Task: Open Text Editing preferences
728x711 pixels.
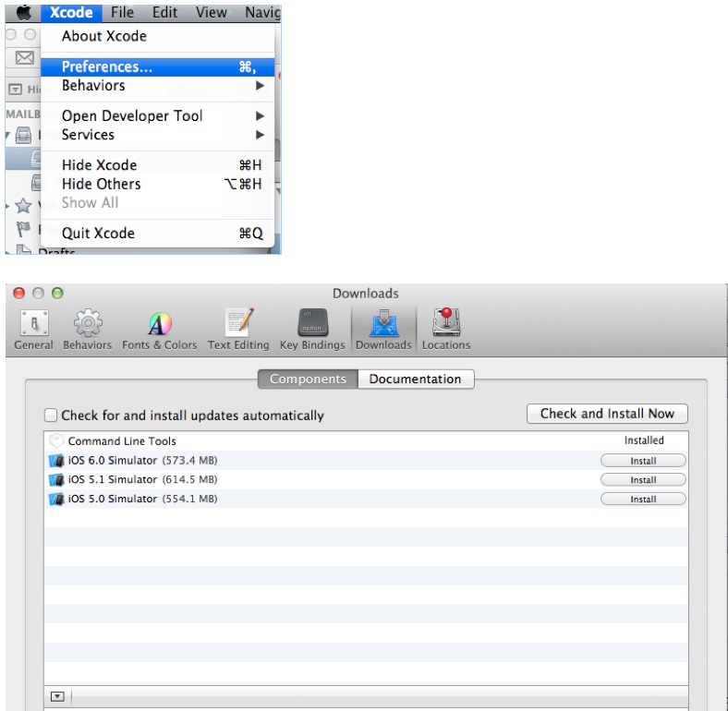Action: (x=238, y=330)
